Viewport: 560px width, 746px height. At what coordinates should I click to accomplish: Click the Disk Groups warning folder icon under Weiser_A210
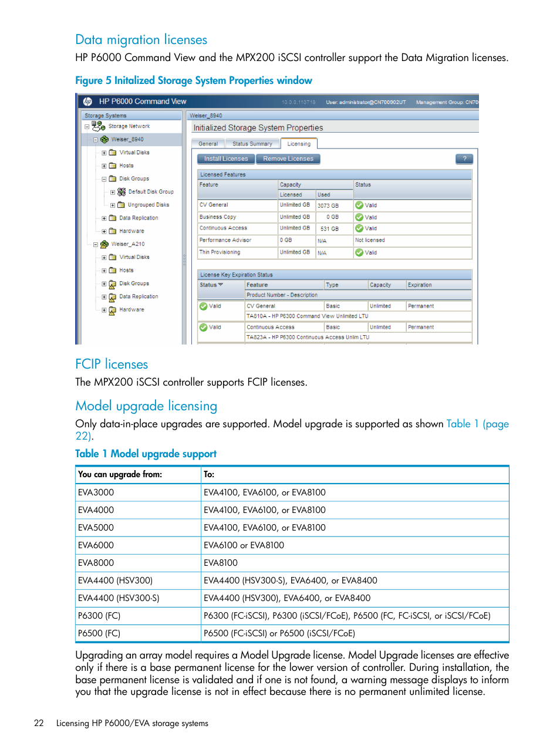tap(113, 284)
